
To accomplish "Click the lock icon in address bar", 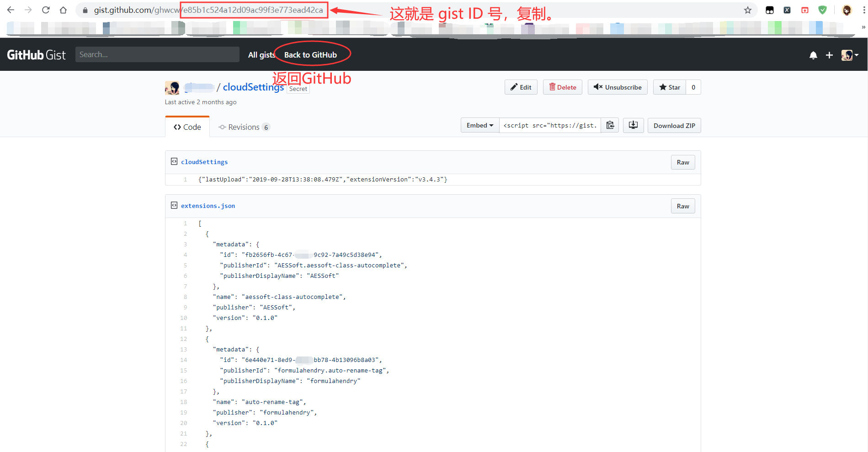I will click(85, 10).
